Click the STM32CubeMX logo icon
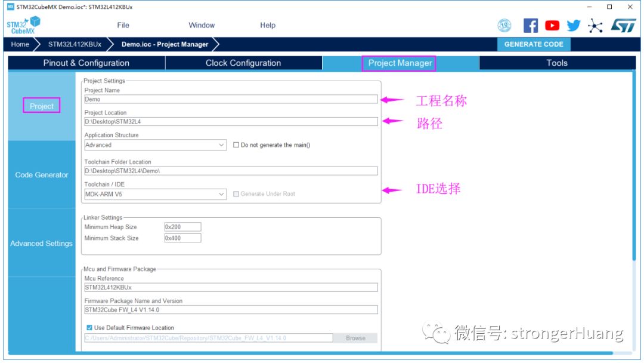Screen dimensions: 644x363 point(24,26)
